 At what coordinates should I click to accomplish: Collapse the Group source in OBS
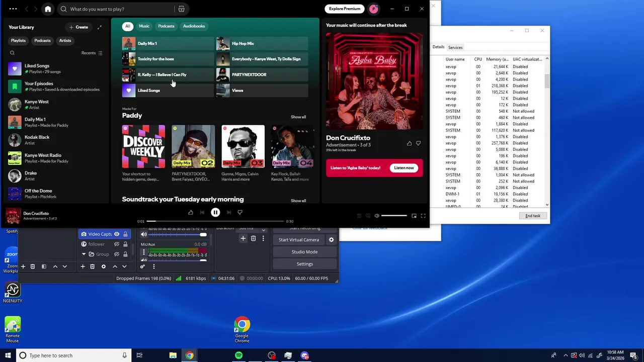click(x=84, y=254)
